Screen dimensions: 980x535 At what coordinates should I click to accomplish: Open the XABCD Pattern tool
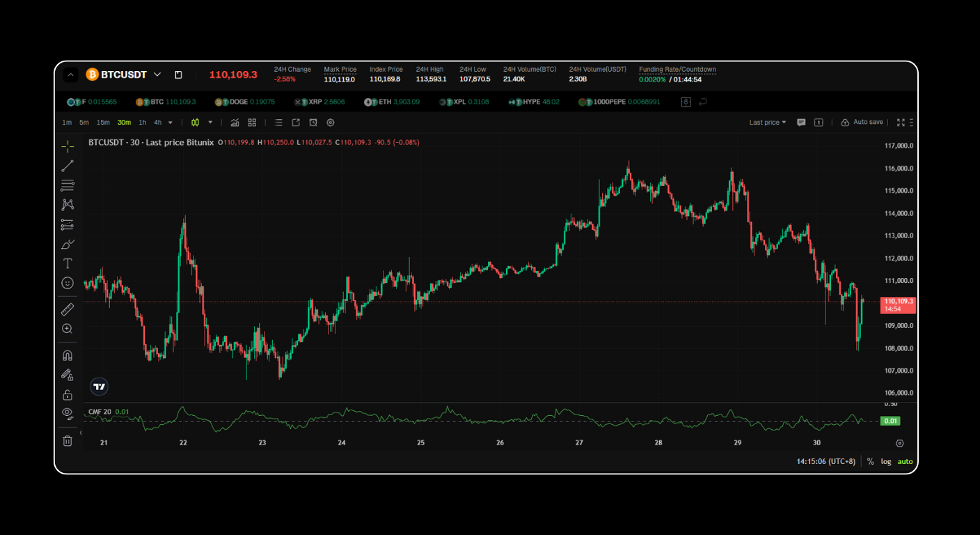pos(68,204)
